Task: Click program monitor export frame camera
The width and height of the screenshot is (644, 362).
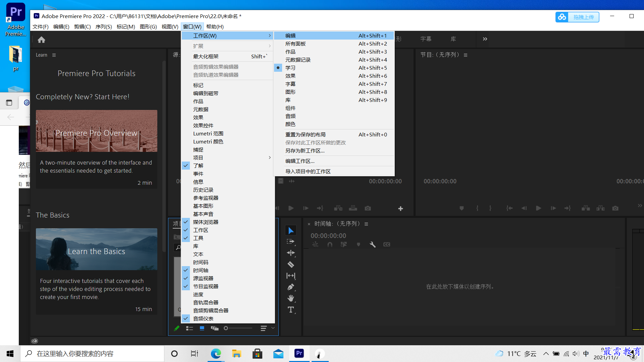Action: [x=615, y=208]
